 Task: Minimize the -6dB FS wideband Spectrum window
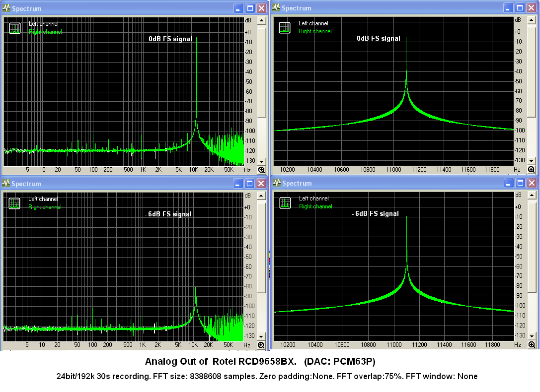coord(238,183)
